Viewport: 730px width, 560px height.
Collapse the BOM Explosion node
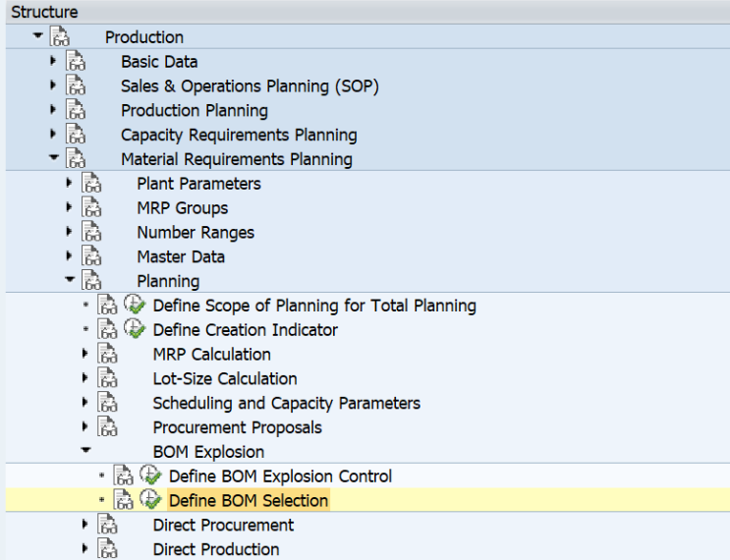tap(85, 450)
